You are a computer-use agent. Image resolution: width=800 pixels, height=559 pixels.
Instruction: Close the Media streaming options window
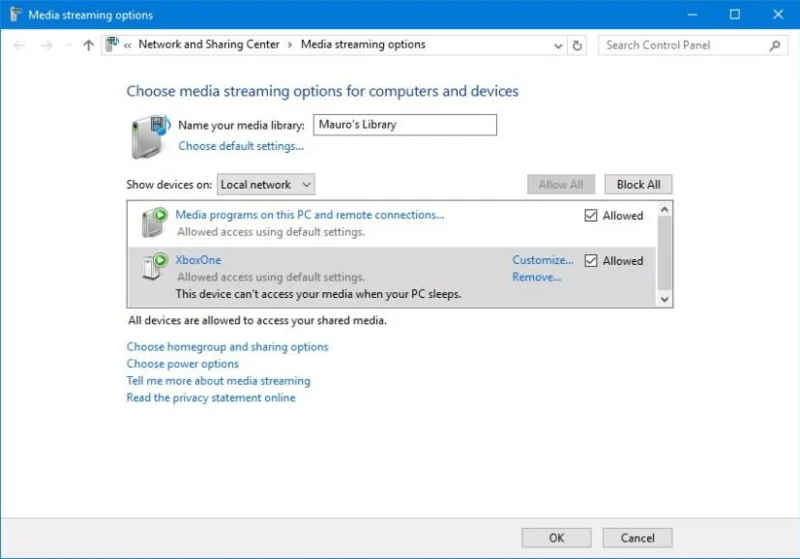[x=778, y=14]
